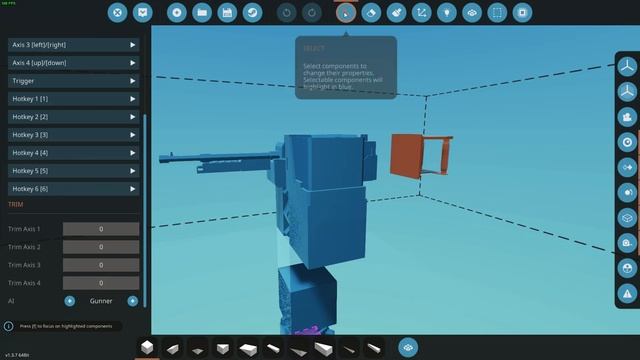Viewport: 640px width, 360px height.
Task: Expand Axis 3 [left]/[right] row
Action: pos(73,45)
